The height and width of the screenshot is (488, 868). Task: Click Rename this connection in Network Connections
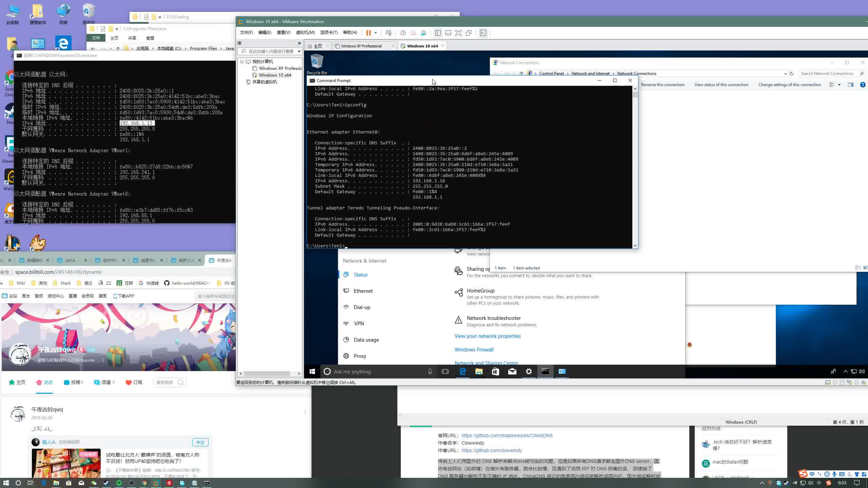[x=663, y=85]
